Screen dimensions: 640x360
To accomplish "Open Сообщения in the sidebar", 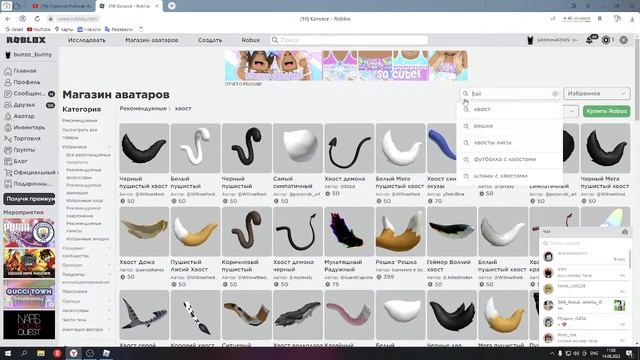I will [29, 93].
